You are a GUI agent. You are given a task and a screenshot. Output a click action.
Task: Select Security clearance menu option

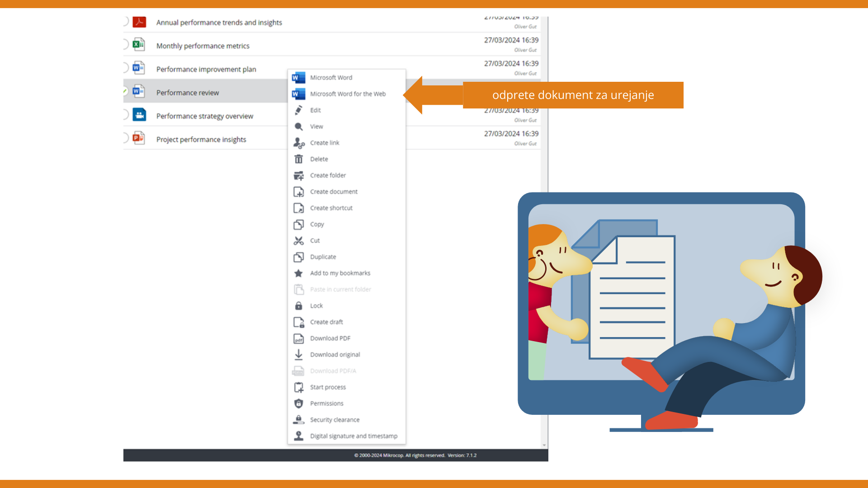click(x=335, y=420)
